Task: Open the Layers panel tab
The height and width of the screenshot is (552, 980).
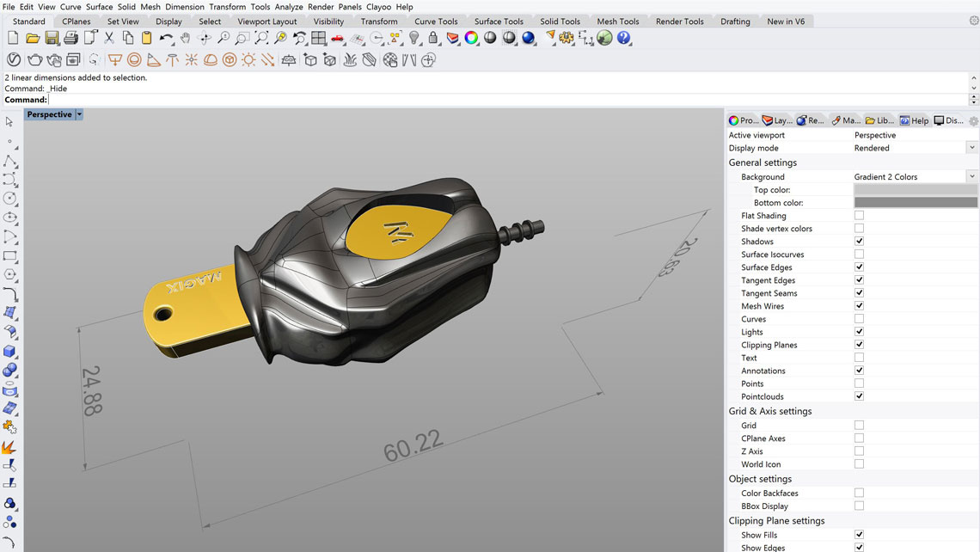Action: coord(777,120)
